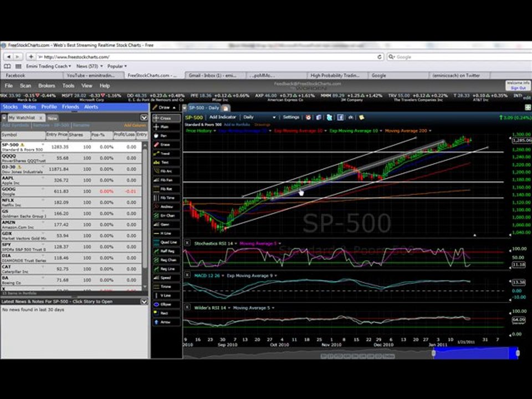Click the Add Indicator button
The width and height of the screenshot is (532, 399).
[223, 117]
